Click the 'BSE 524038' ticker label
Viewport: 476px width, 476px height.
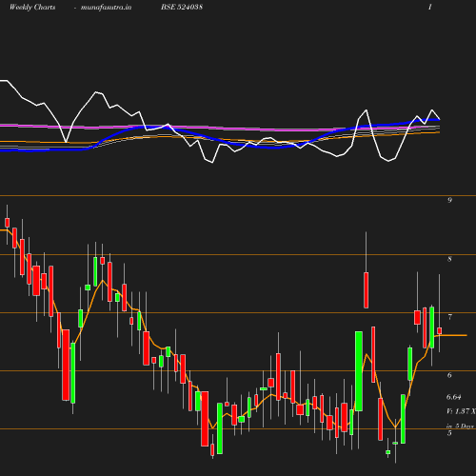click(182, 8)
